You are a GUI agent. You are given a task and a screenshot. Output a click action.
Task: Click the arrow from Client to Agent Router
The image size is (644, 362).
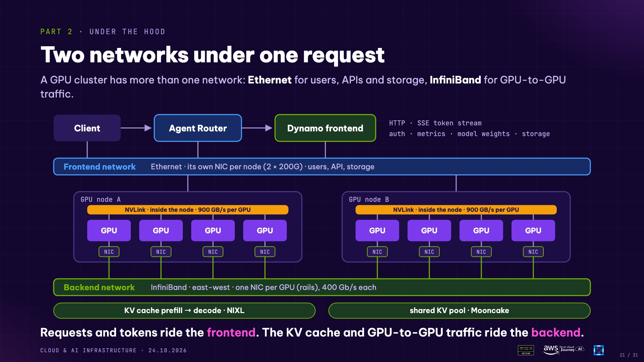(136, 128)
